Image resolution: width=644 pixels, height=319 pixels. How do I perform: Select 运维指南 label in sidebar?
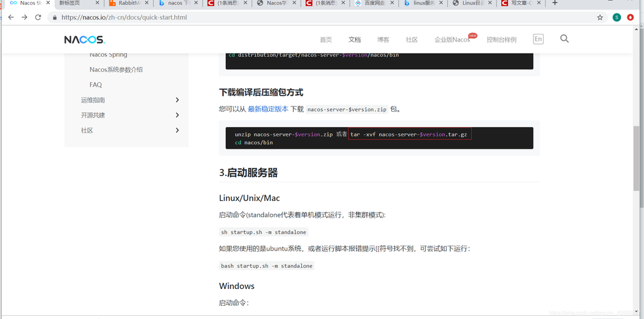93,100
